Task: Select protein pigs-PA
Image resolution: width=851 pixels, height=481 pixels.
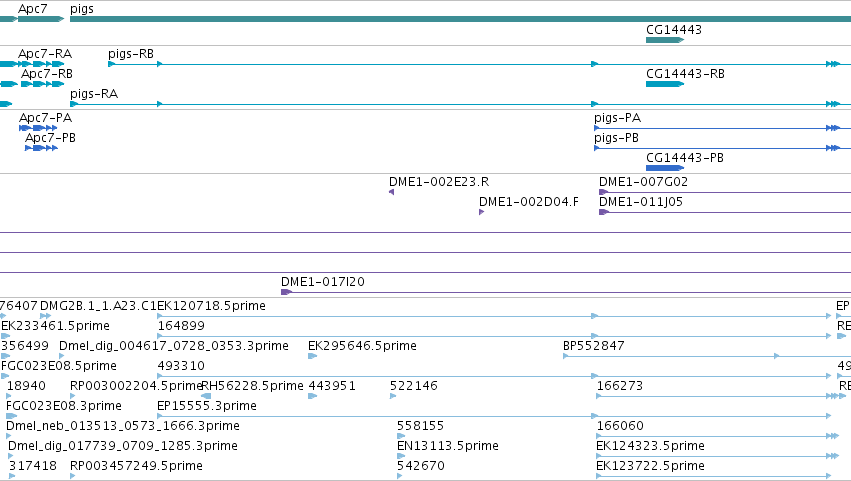Action: [x=618, y=118]
